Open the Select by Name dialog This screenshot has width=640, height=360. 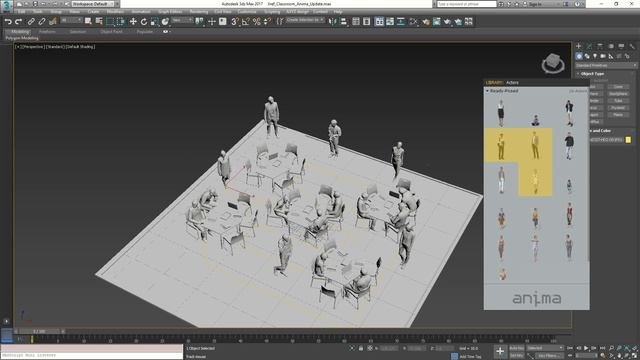coord(99,22)
